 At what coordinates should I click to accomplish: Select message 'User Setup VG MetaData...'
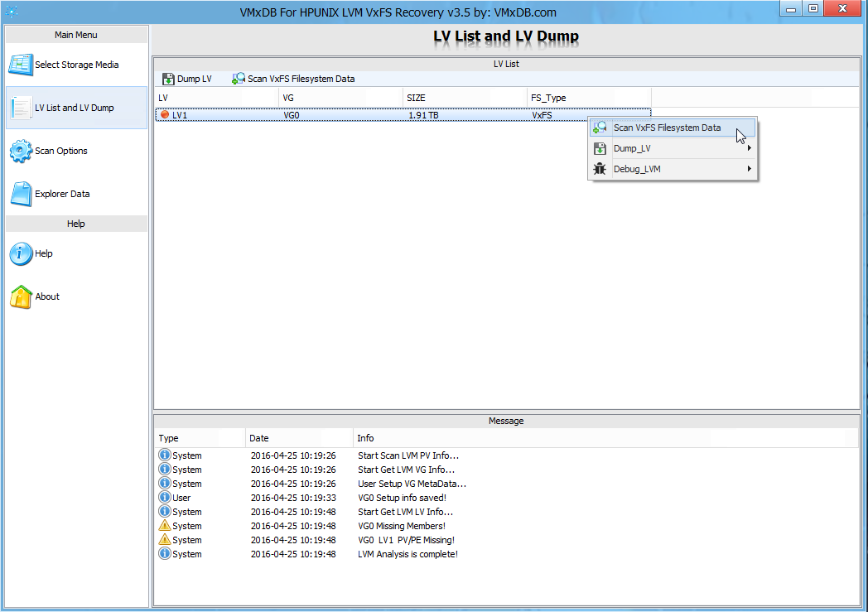click(x=412, y=484)
